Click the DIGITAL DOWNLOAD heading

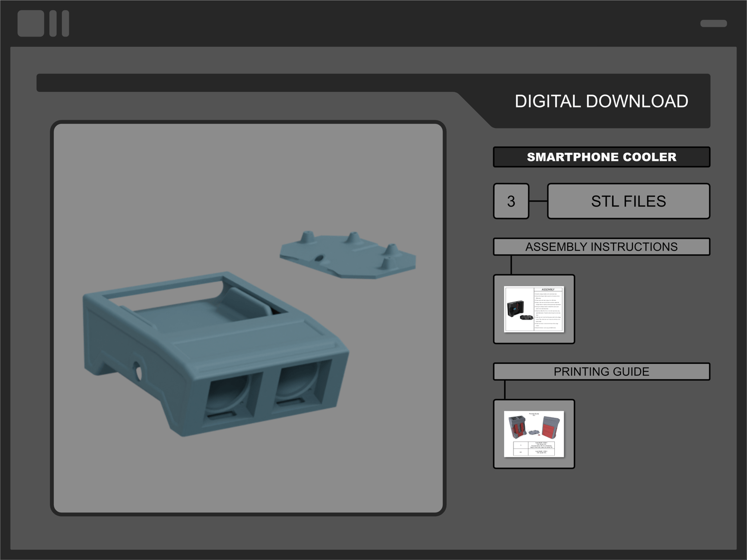602,102
